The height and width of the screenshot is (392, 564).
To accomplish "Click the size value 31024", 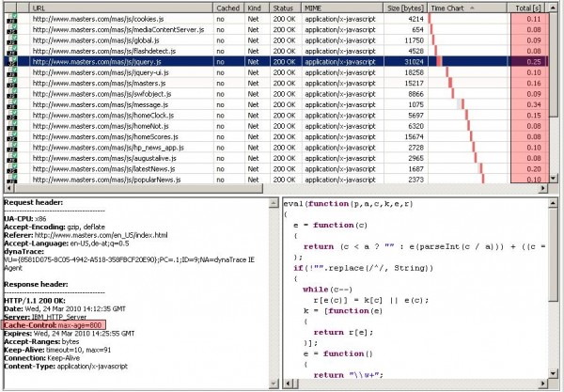I will click(414, 62).
